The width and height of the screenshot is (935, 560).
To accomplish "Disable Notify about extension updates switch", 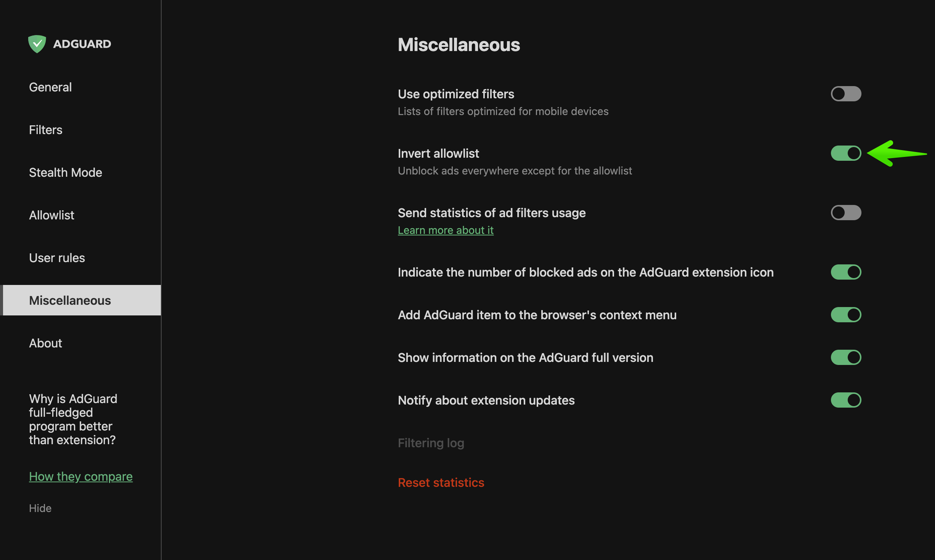I will [846, 400].
